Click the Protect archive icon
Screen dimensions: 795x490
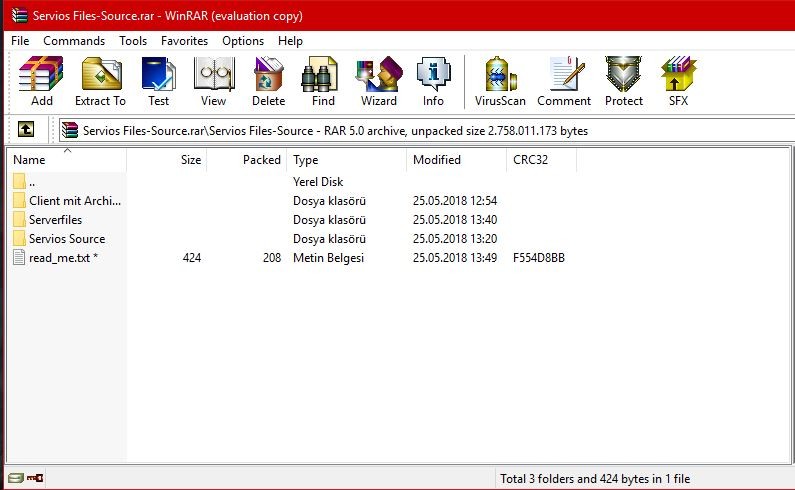(x=624, y=74)
